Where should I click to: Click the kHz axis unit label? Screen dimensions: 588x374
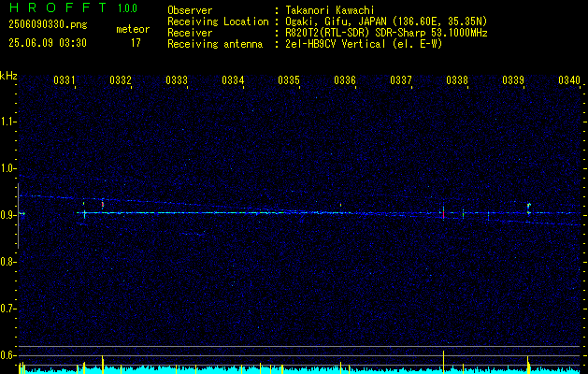8,76
